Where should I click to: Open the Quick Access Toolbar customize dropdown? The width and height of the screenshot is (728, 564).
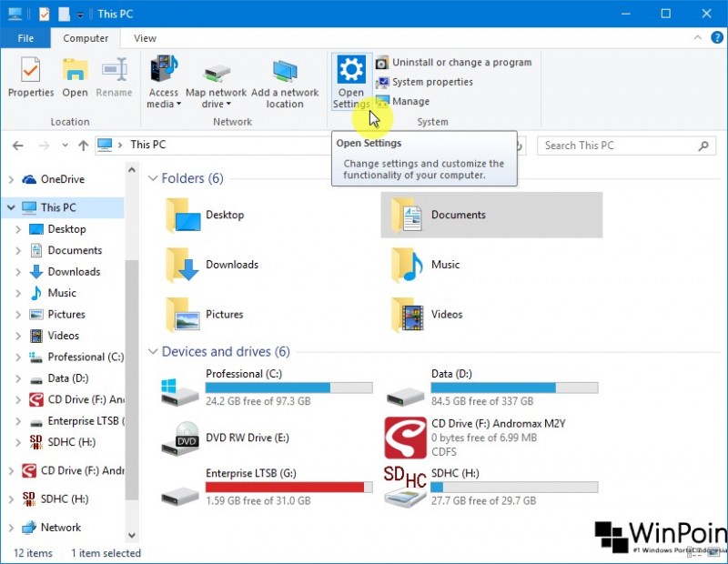[80, 15]
